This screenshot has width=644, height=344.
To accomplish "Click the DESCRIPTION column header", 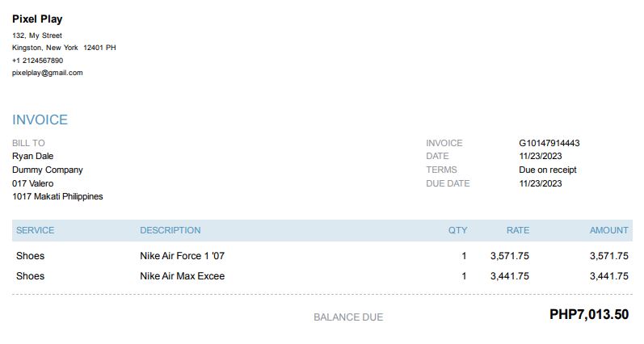I will (x=170, y=230).
